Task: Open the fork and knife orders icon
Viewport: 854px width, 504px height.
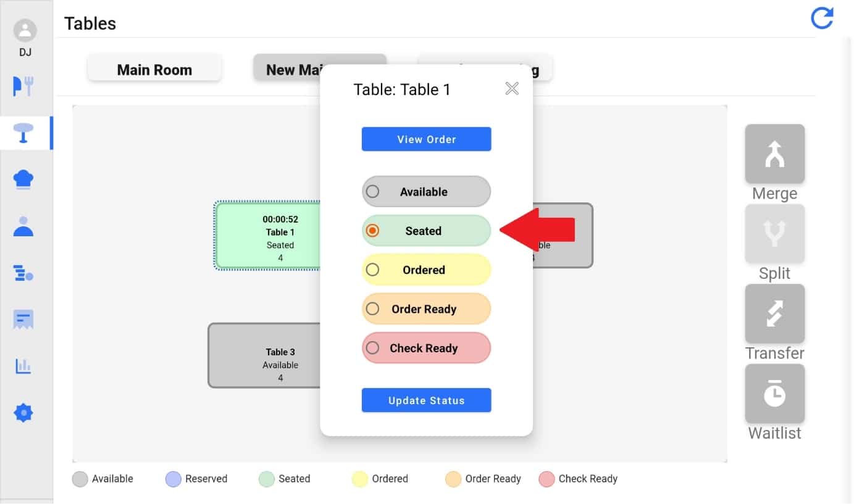Action: point(23,86)
